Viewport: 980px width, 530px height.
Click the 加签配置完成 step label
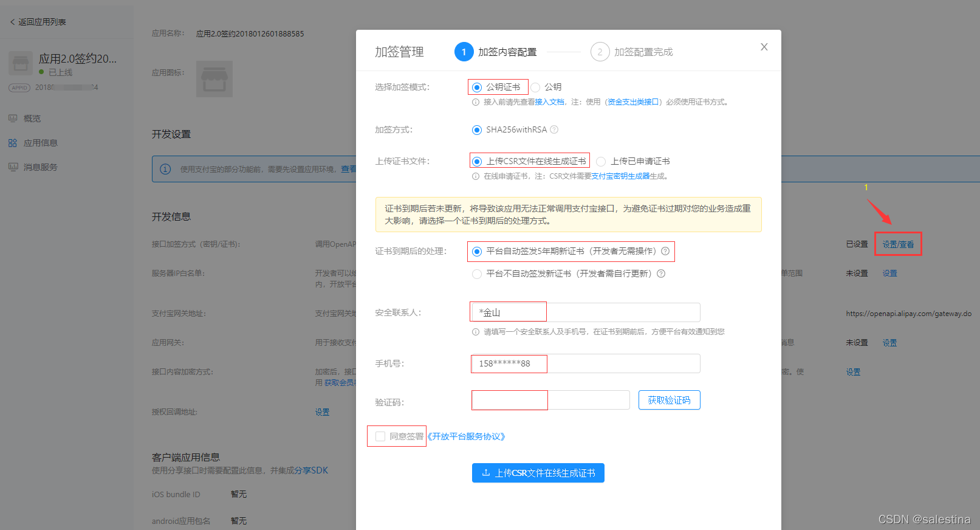click(x=643, y=52)
